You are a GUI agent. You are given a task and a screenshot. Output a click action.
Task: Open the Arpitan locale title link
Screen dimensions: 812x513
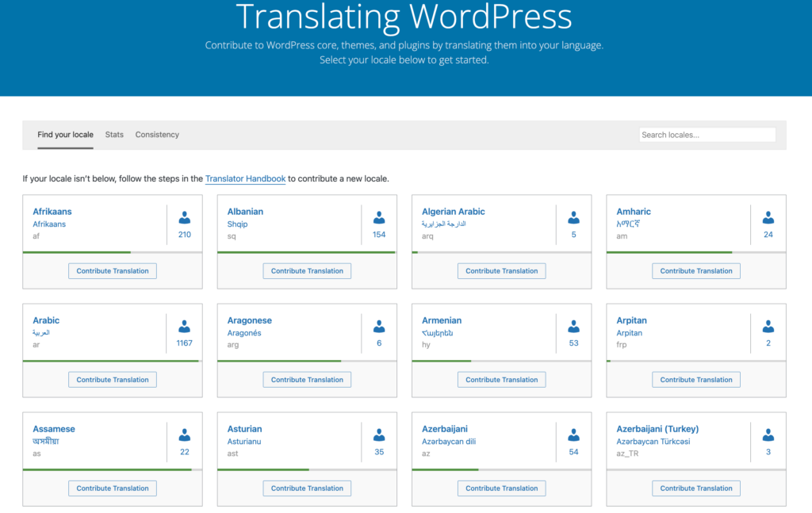click(x=631, y=320)
